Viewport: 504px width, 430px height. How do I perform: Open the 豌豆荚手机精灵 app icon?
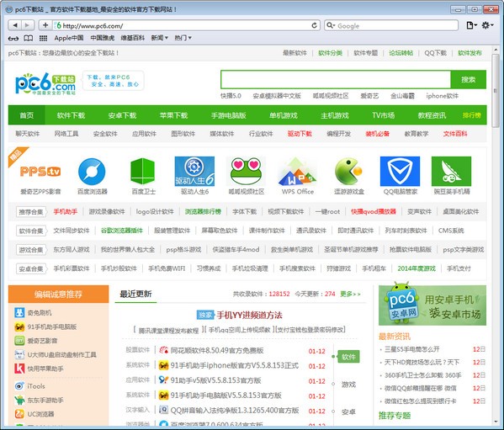tap(451, 172)
